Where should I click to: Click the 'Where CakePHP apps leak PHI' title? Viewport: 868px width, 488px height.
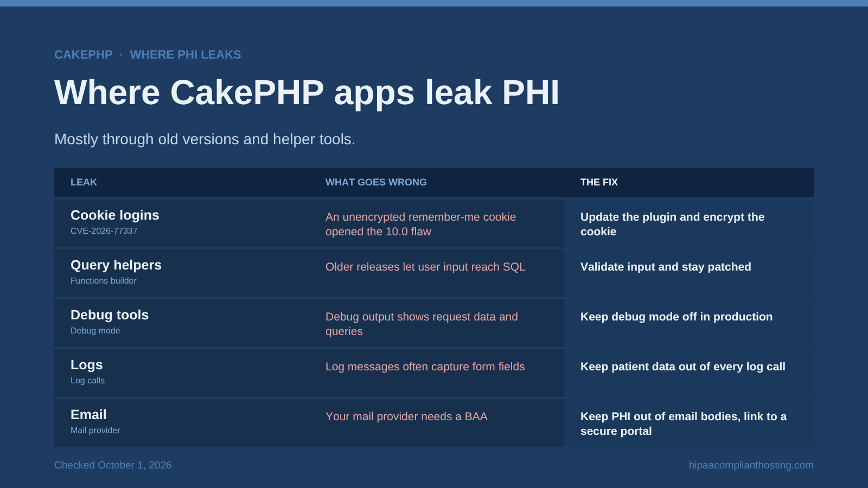307,92
